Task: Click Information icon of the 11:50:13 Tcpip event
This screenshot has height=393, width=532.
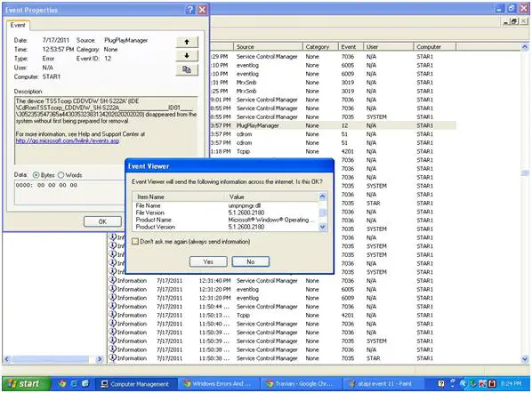Action: coord(113,315)
